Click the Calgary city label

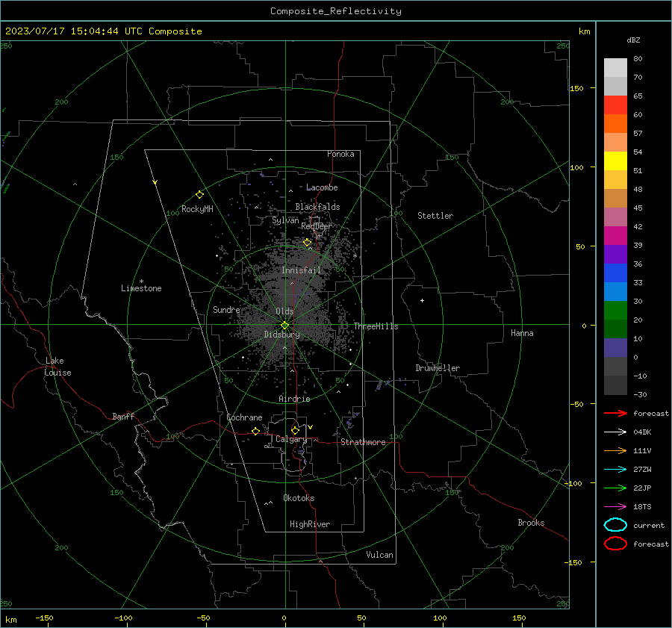pyautogui.click(x=291, y=439)
